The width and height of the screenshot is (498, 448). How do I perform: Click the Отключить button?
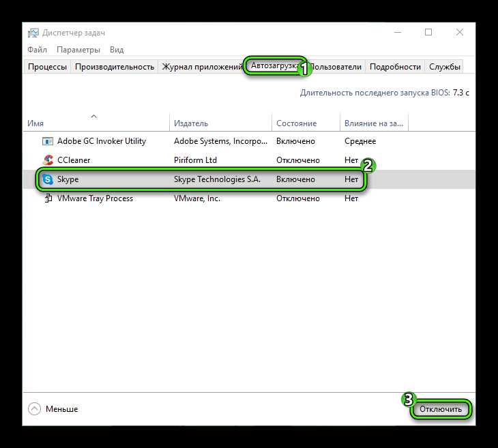point(441,409)
